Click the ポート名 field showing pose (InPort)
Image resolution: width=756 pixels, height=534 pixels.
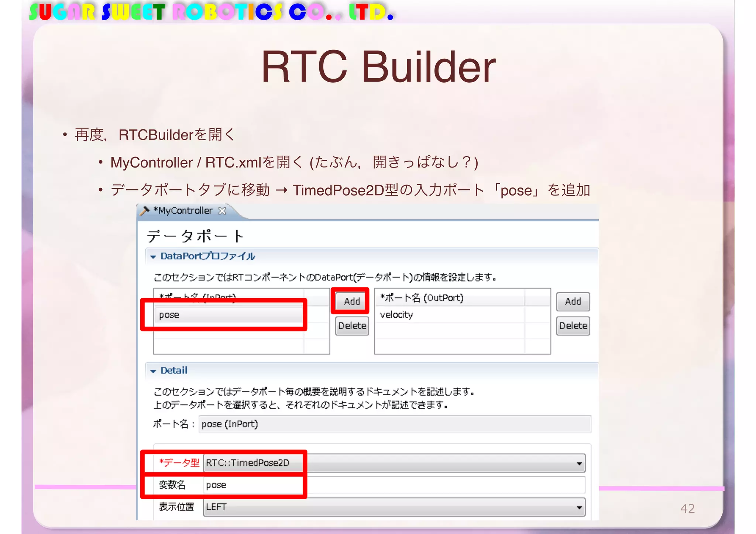click(395, 424)
